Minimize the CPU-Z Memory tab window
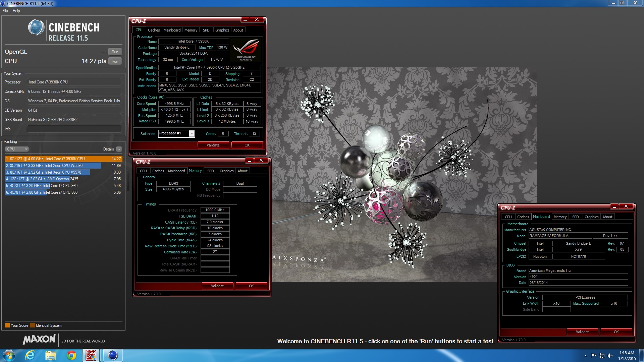 (249, 161)
